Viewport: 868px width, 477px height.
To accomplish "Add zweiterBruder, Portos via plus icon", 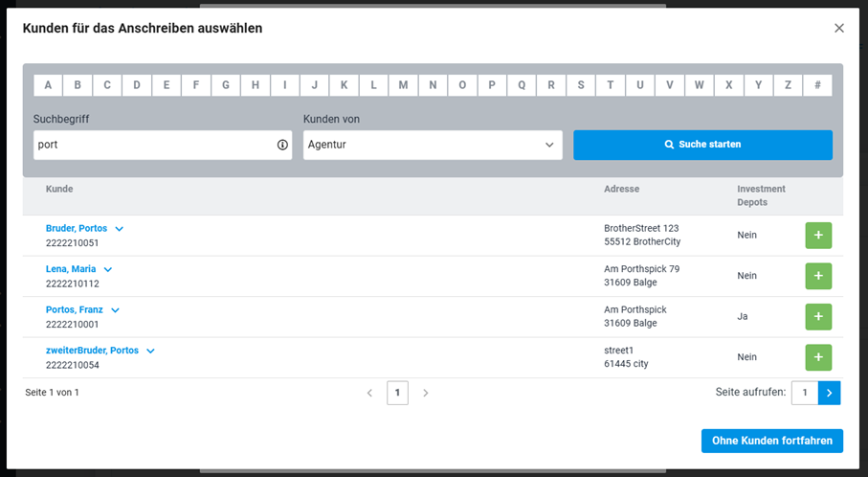I will pyautogui.click(x=818, y=357).
